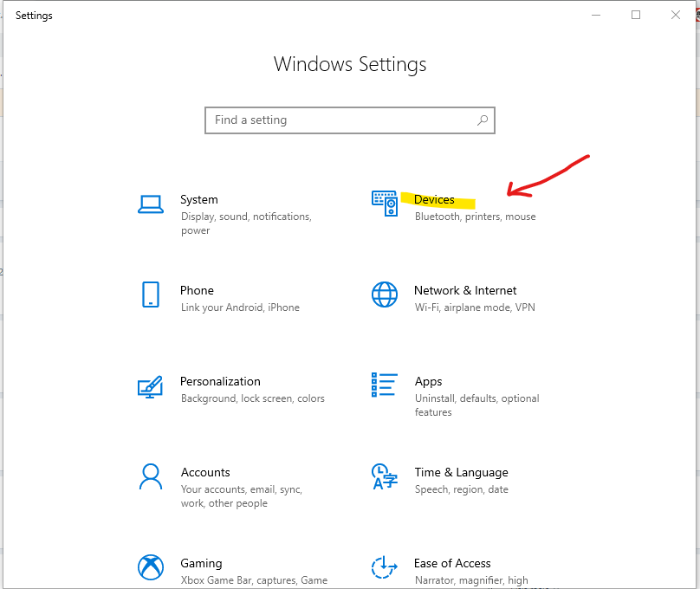Open the Accounts category title

tap(205, 473)
